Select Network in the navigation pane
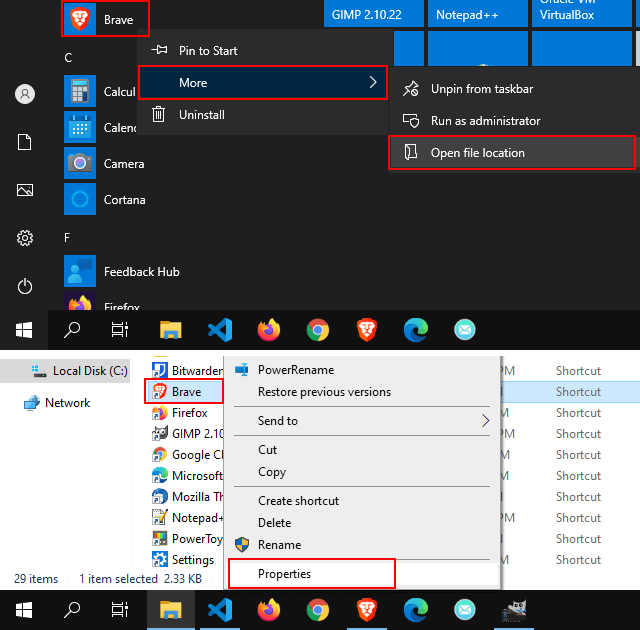Viewport: 640px width, 630px height. click(x=57, y=403)
